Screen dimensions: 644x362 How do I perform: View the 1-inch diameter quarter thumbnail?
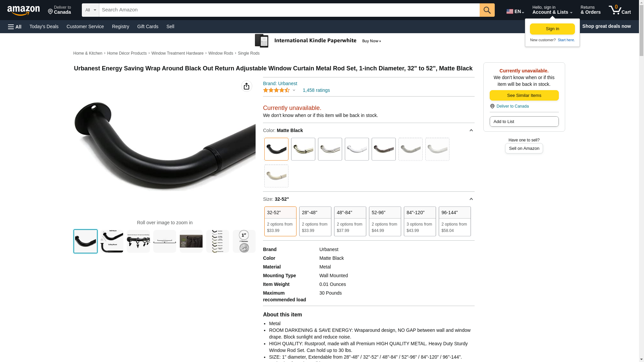coord(244,241)
